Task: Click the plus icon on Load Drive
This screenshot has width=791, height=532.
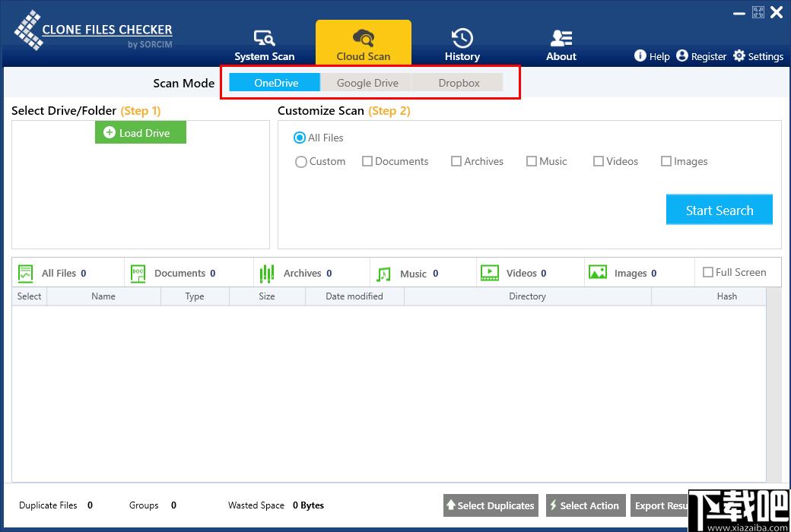Action: [110, 133]
